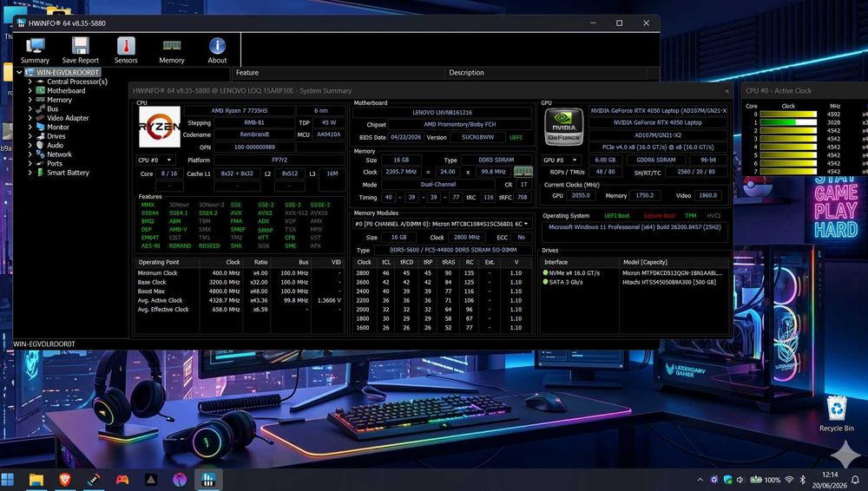The height and width of the screenshot is (491, 868).
Task: Click the NVIDIA GeForce logo
Action: point(563,127)
